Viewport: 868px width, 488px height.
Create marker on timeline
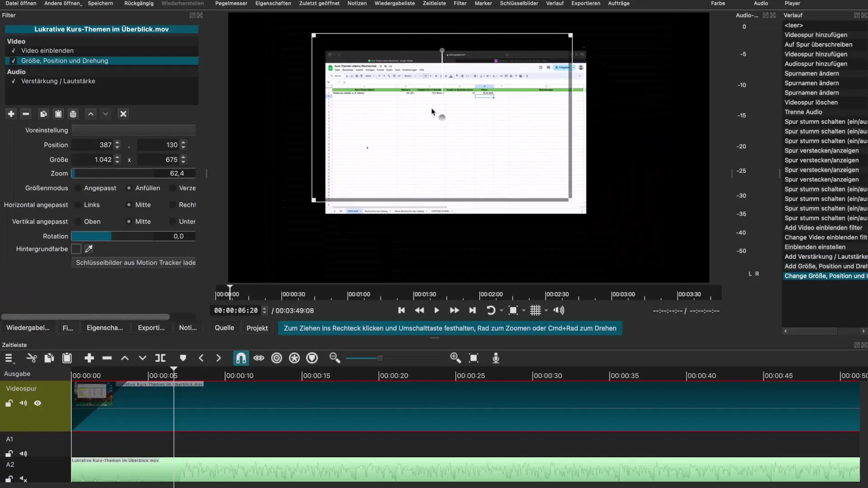tap(183, 358)
